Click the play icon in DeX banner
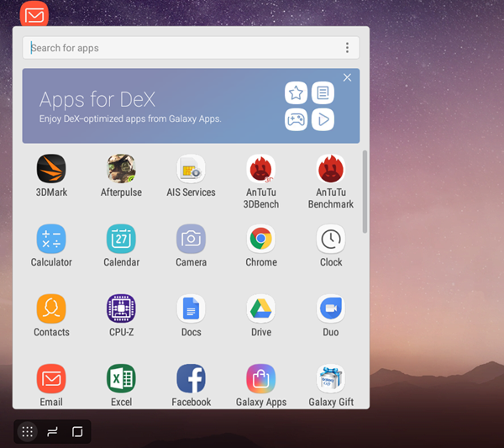 point(323,119)
